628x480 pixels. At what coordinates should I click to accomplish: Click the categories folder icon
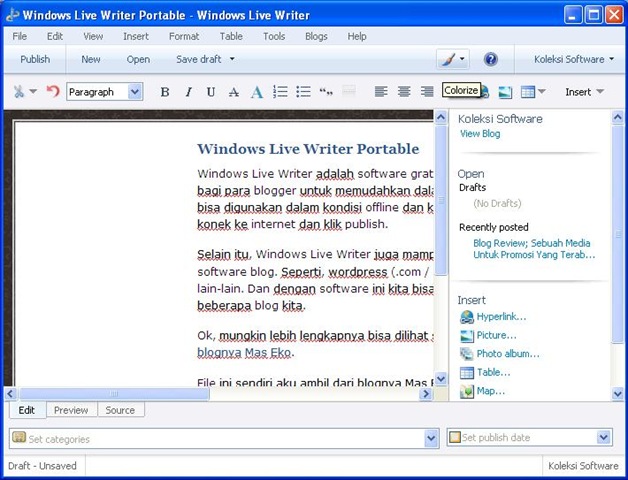(x=19, y=437)
